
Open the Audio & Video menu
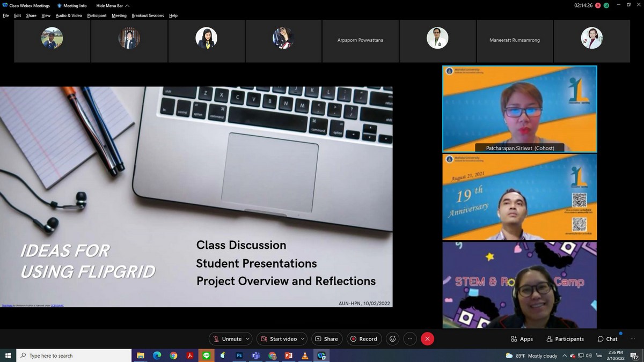click(x=69, y=16)
